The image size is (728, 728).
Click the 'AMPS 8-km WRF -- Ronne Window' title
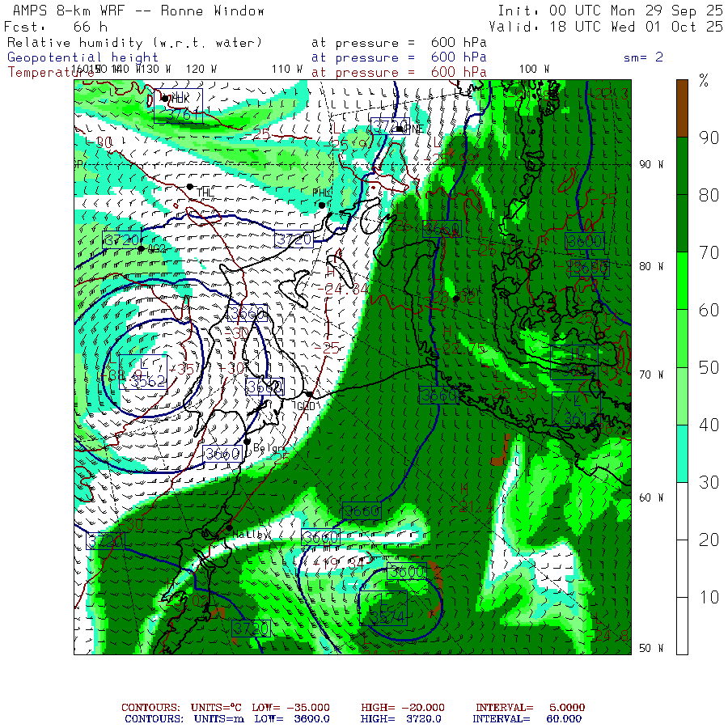point(135,11)
